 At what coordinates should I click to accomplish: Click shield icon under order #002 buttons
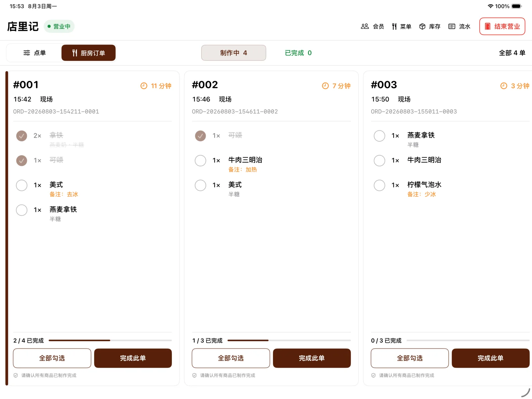[195, 375]
